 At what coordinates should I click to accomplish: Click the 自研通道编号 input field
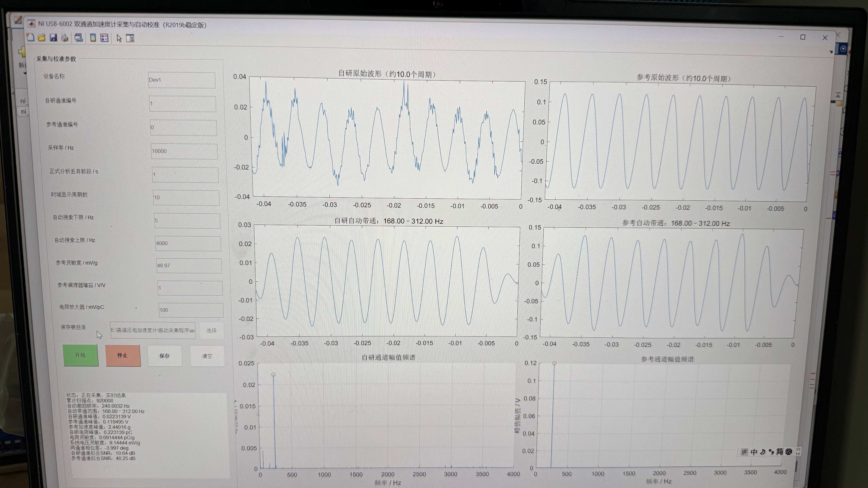(x=182, y=104)
